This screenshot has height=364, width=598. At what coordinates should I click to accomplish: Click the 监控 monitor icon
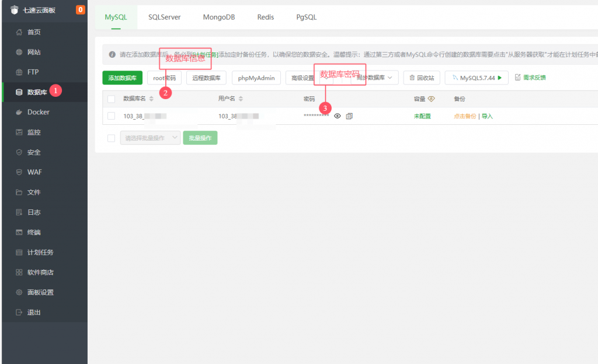pyautogui.click(x=19, y=132)
